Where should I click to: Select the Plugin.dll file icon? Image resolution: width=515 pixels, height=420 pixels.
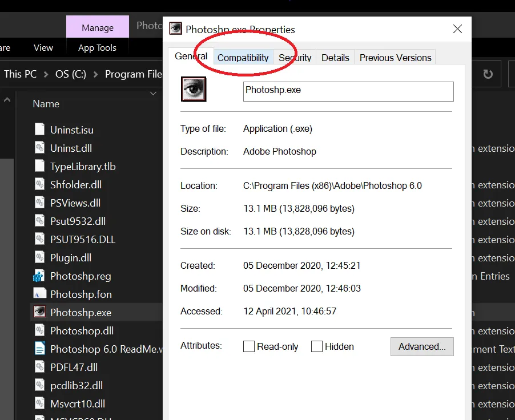point(39,257)
